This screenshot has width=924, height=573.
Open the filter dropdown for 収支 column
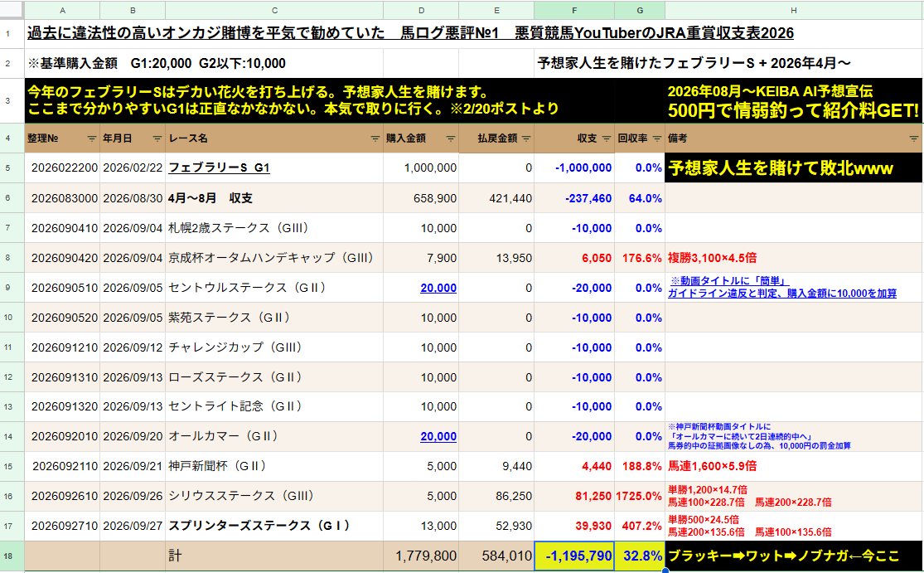click(606, 138)
